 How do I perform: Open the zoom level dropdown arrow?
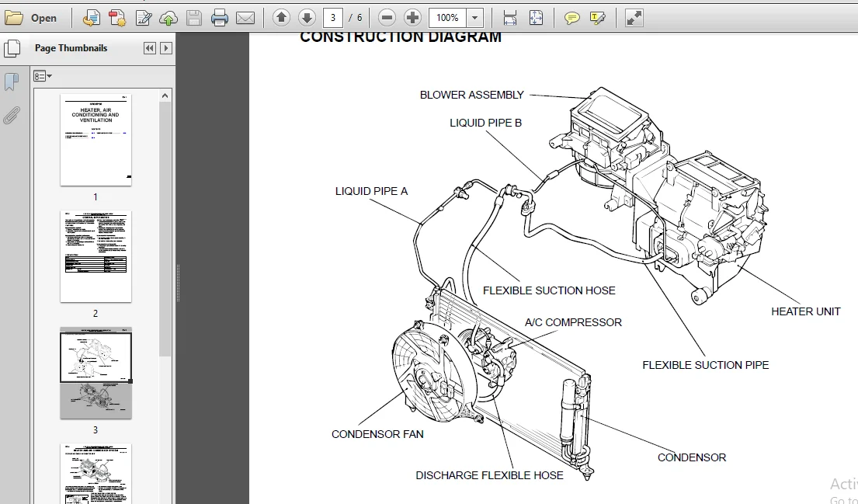(475, 18)
